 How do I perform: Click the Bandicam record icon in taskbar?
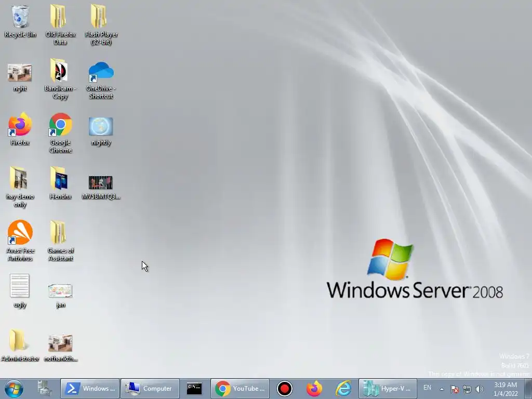point(284,389)
